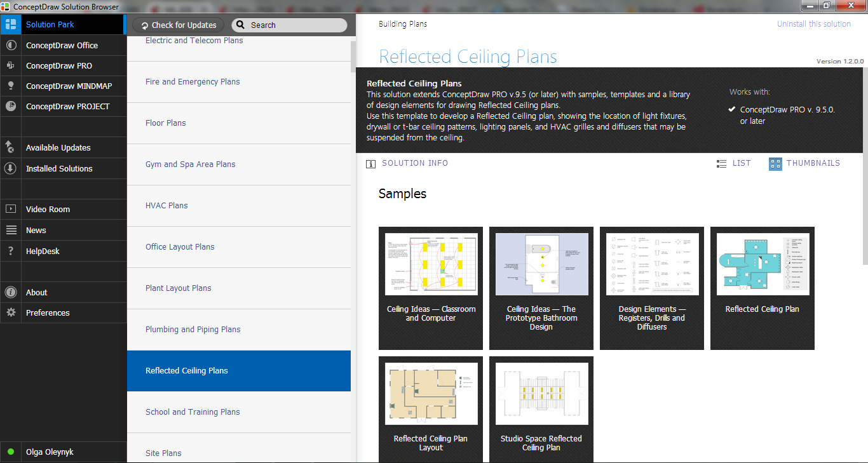Click the ConceptDraw Office icon
Image resolution: width=868 pixels, height=463 pixels.
[x=10, y=46]
